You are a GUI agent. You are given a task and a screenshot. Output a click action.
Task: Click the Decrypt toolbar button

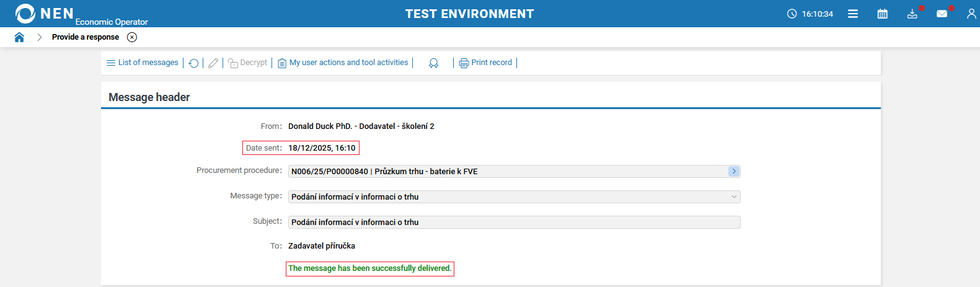(x=248, y=63)
